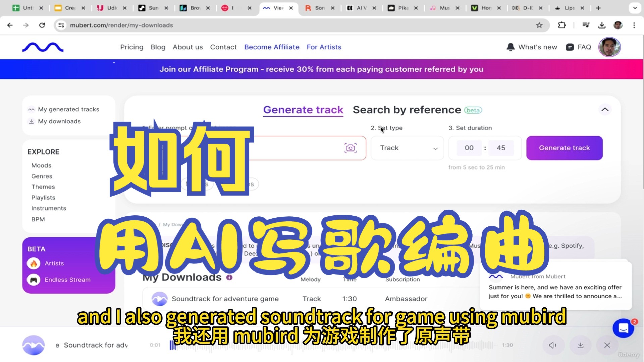Collapse the generate panel chevron

point(605,110)
